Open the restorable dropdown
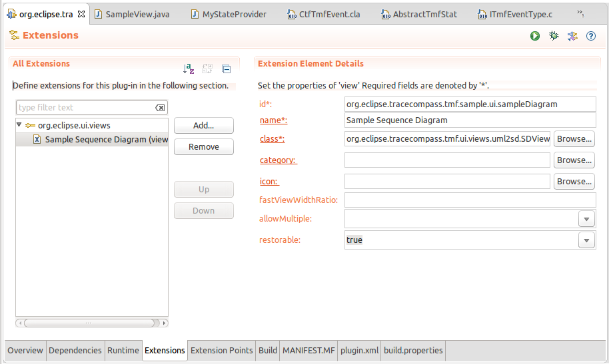The width and height of the screenshot is (609, 364). pyautogui.click(x=586, y=240)
